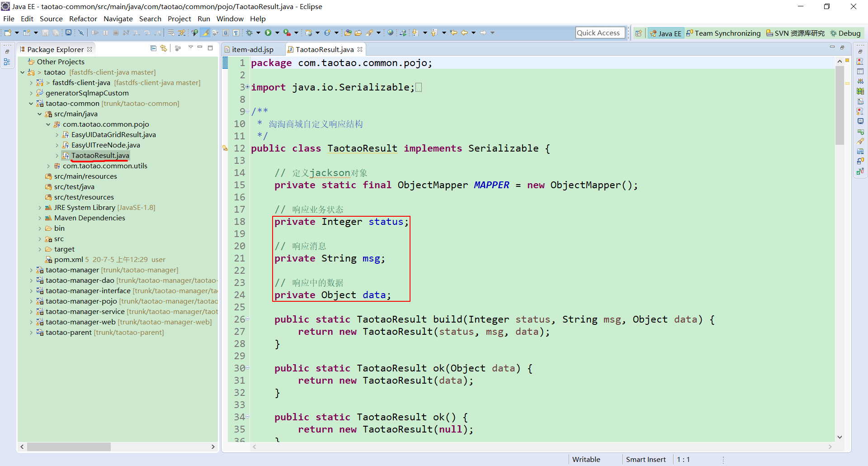Image resolution: width=868 pixels, height=466 pixels.
Task: Switch to the item-add.jsp editor tab
Action: [x=253, y=49]
